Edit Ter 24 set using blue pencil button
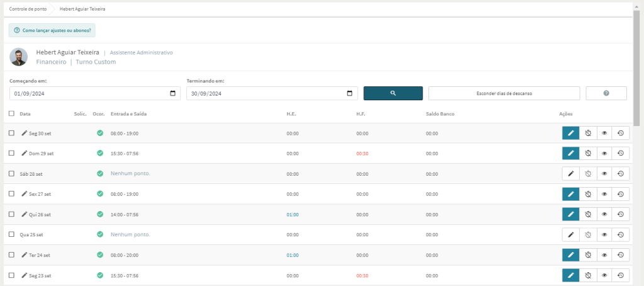 570,255
